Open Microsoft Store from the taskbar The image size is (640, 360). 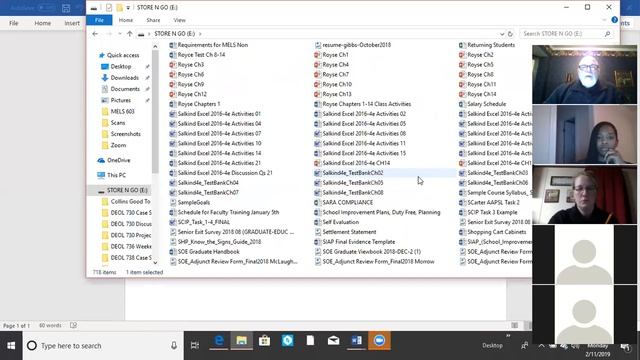click(264, 340)
